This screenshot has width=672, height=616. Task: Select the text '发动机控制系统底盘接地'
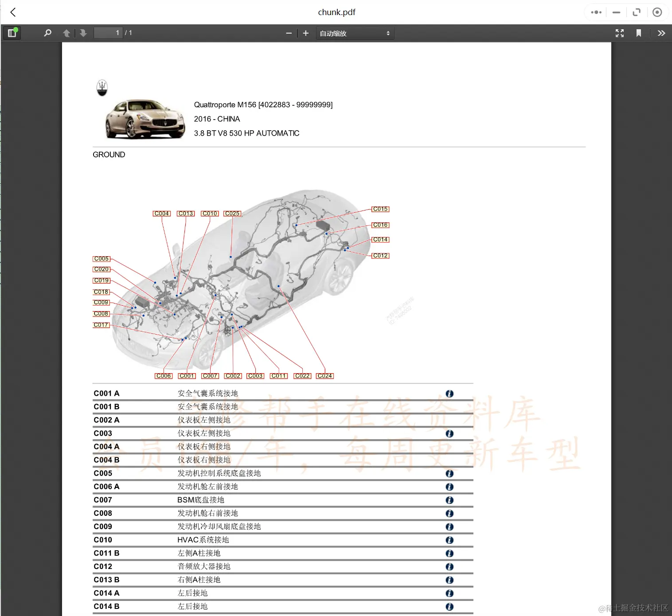[219, 473]
